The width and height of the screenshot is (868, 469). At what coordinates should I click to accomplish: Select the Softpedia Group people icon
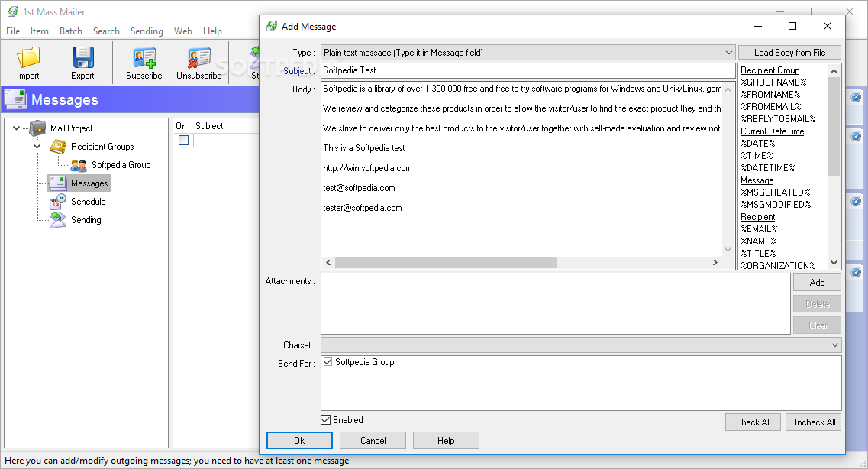click(x=79, y=165)
